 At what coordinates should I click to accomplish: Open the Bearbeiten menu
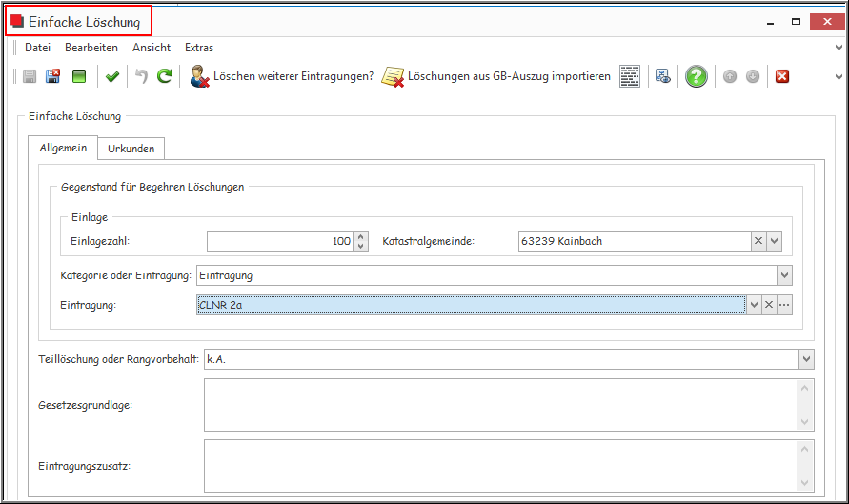point(91,48)
